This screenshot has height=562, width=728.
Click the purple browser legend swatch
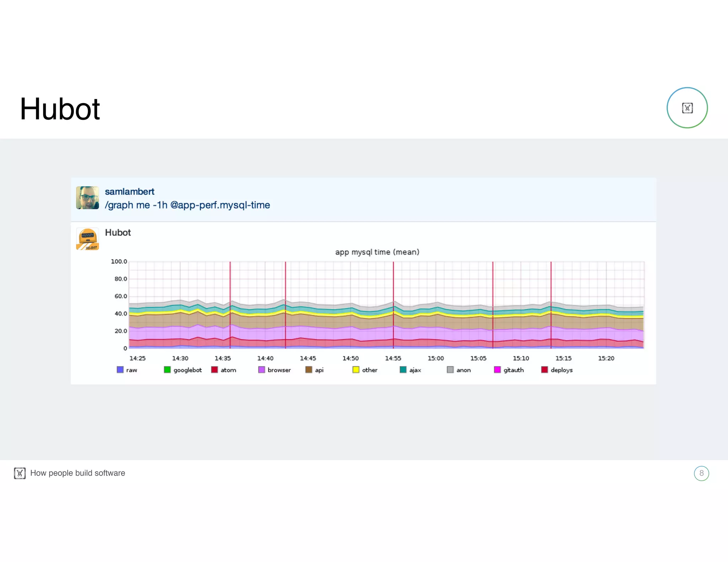pos(262,370)
